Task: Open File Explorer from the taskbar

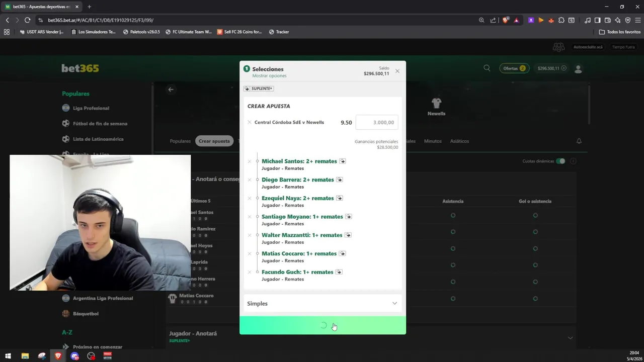Action: [25, 356]
